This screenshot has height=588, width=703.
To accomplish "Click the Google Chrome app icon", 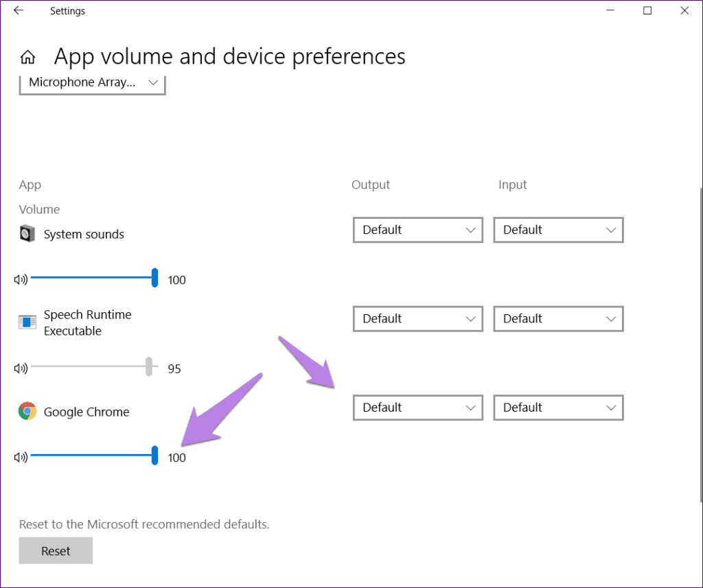I will tap(27, 411).
